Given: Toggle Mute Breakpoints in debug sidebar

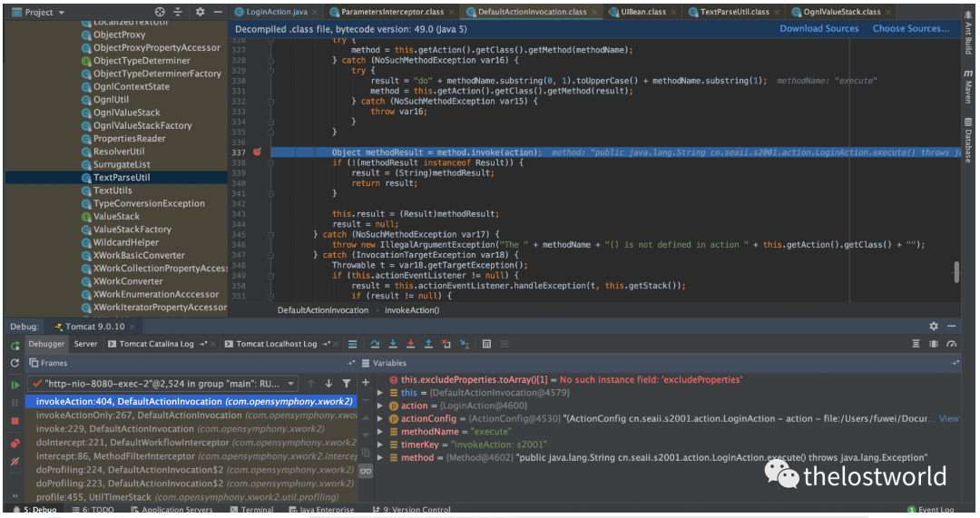Looking at the screenshot, I should [15, 462].
